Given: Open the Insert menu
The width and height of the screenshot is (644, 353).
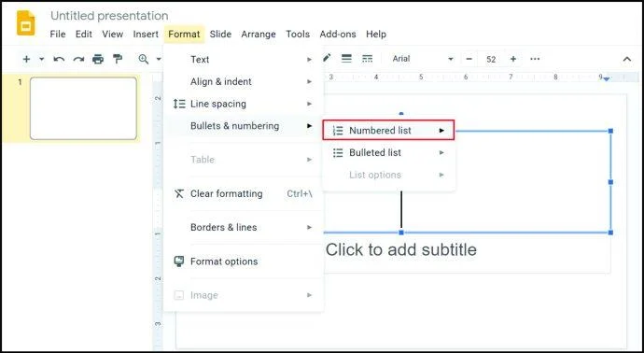Looking at the screenshot, I should pos(146,35).
